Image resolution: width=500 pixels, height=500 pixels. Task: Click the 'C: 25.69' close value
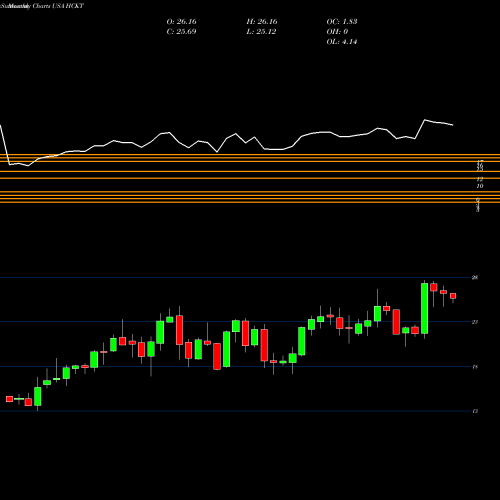click(181, 32)
